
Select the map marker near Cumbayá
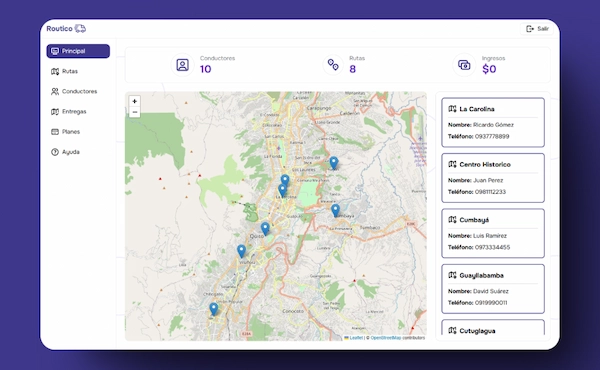click(335, 210)
